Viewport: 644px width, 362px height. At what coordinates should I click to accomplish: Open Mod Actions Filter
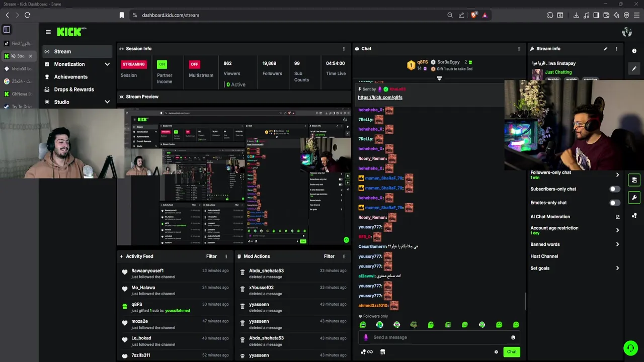(329, 256)
